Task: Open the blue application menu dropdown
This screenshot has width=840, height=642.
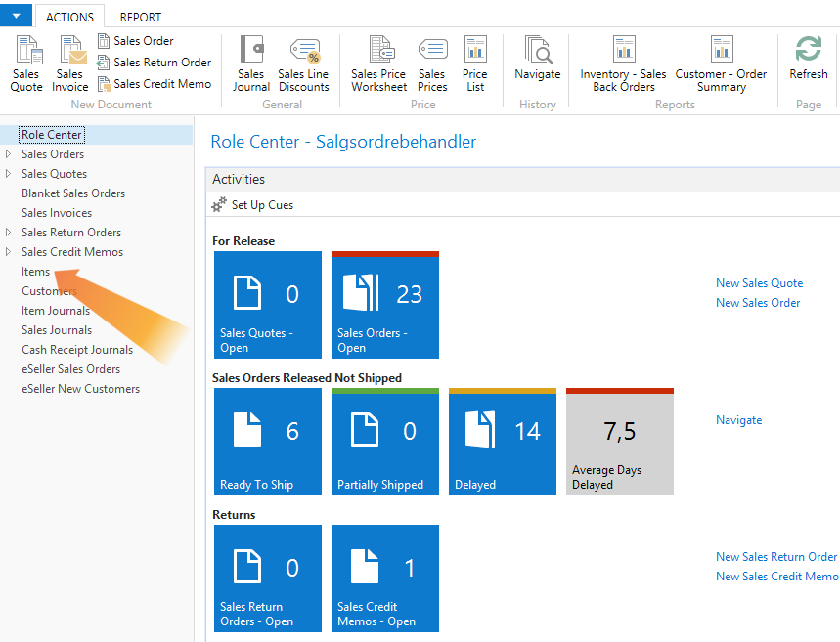Action: click(x=16, y=16)
